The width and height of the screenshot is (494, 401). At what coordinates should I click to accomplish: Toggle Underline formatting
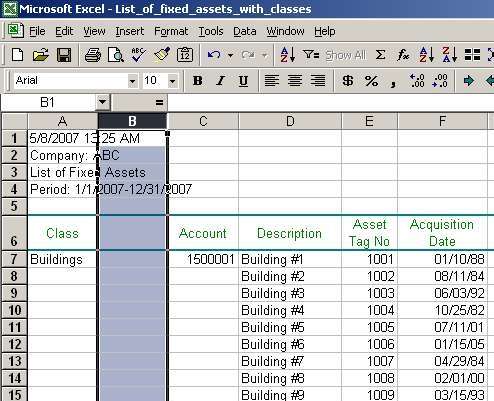tap(243, 80)
